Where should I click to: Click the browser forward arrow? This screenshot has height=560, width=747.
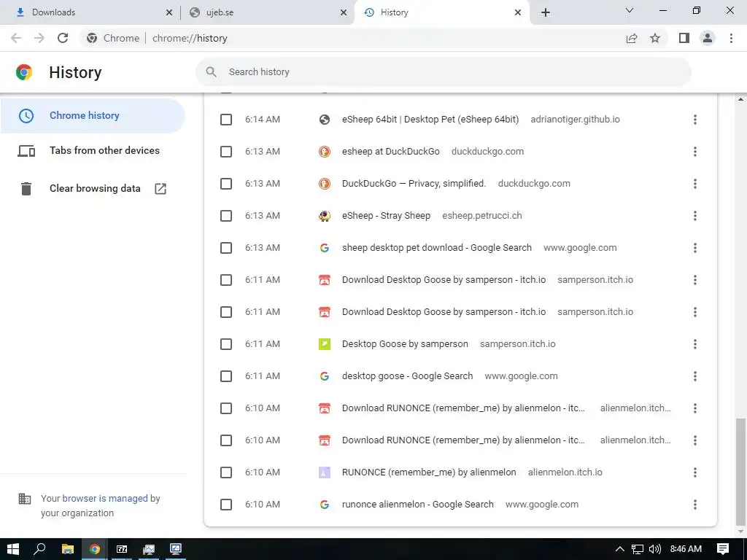(39, 38)
